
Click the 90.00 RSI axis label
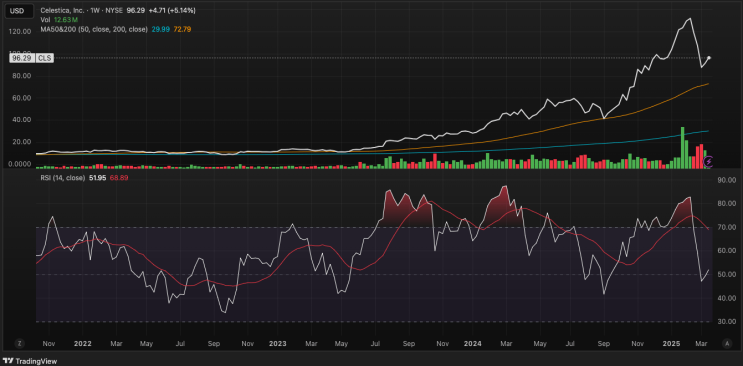pyautogui.click(x=726, y=180)
